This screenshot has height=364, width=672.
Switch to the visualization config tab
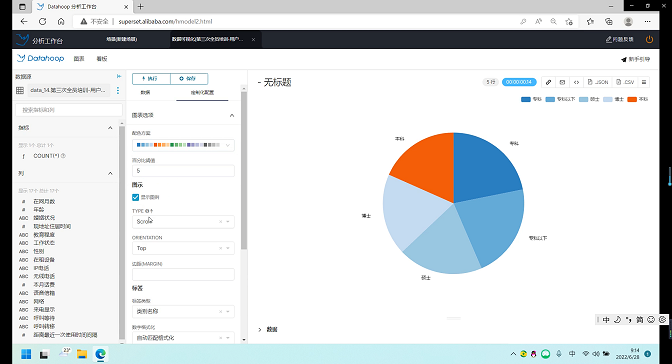click(x=202, y=93)
